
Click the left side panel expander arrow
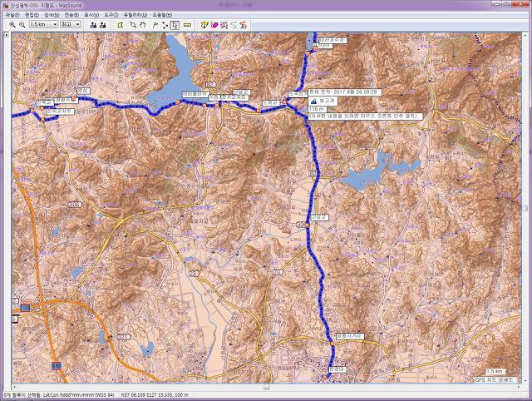6,35
